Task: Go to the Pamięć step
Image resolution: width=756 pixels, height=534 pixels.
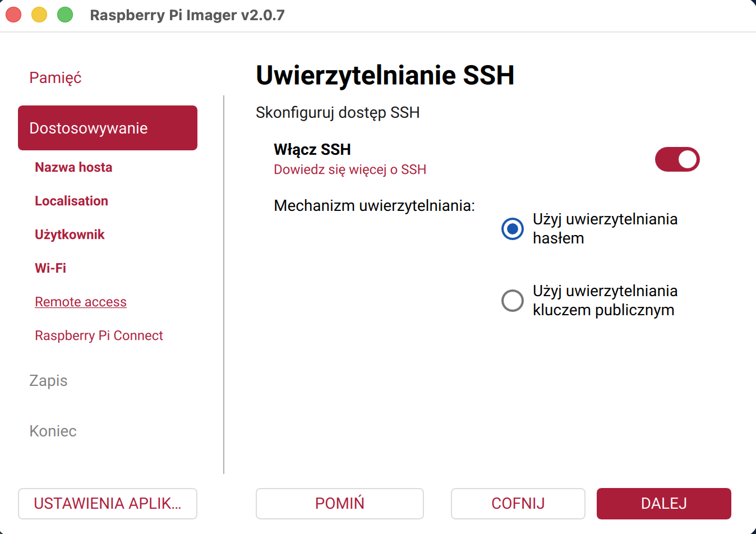Action: pyautogui.click(x=55, y=77)
